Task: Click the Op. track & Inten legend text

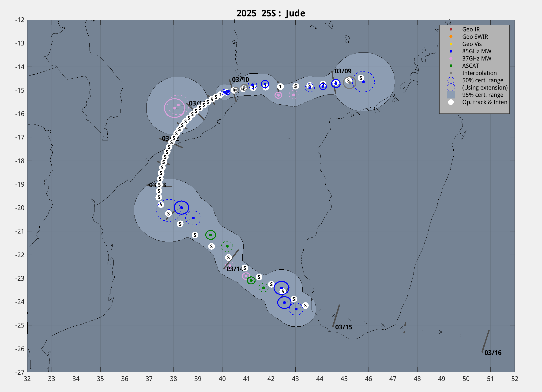Action: point(484,102)
